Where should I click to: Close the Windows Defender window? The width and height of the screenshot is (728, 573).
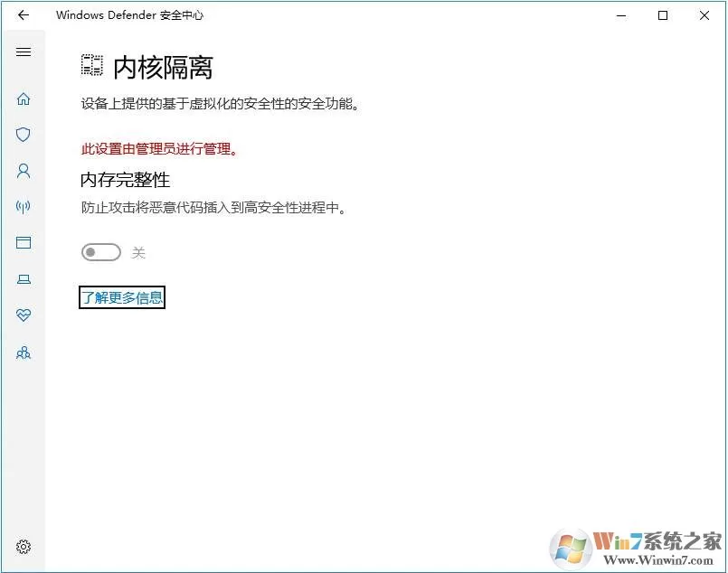704,15
